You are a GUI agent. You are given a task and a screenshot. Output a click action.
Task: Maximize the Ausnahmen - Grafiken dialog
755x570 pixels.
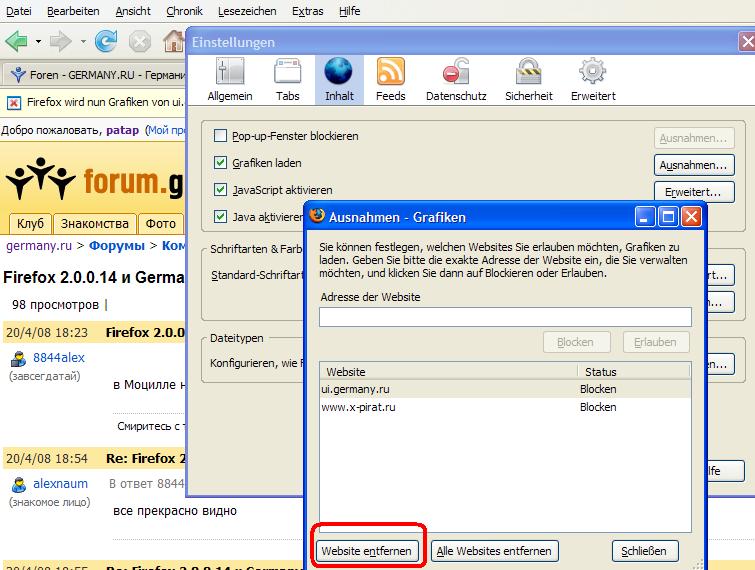(x=668, y=217)
